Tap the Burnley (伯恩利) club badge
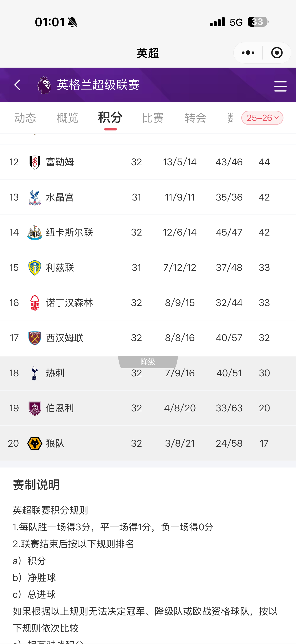296x644 pixels. [35, 408]
